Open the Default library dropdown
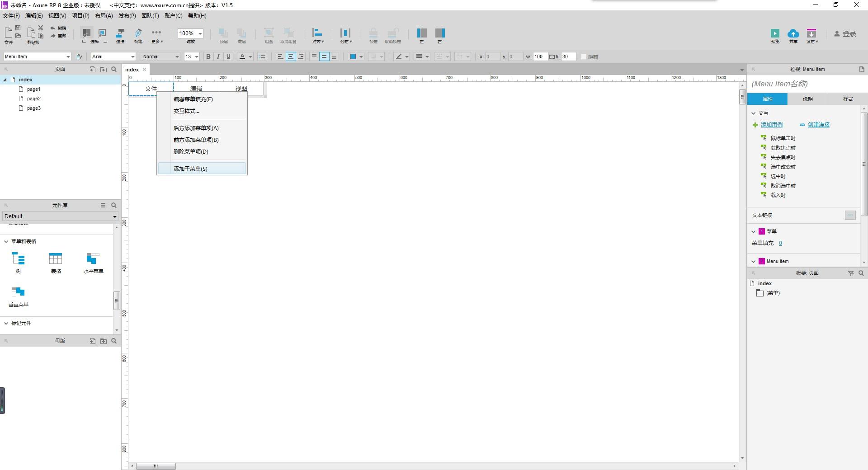Viewport: 868px width, 470px height. point(60,216)
